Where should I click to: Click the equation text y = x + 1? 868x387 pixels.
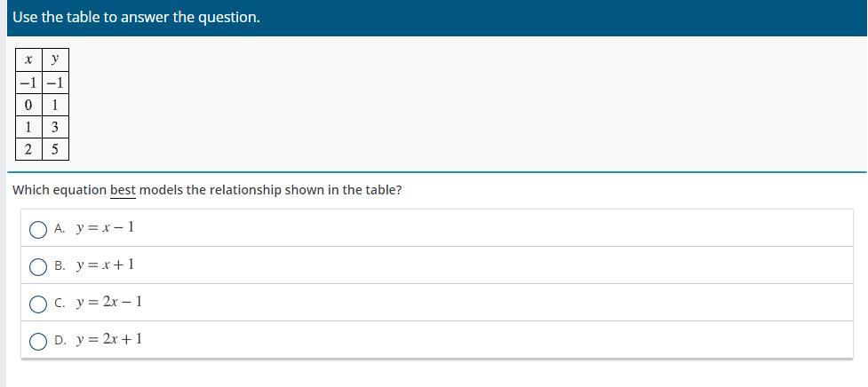tap(105, 265)
